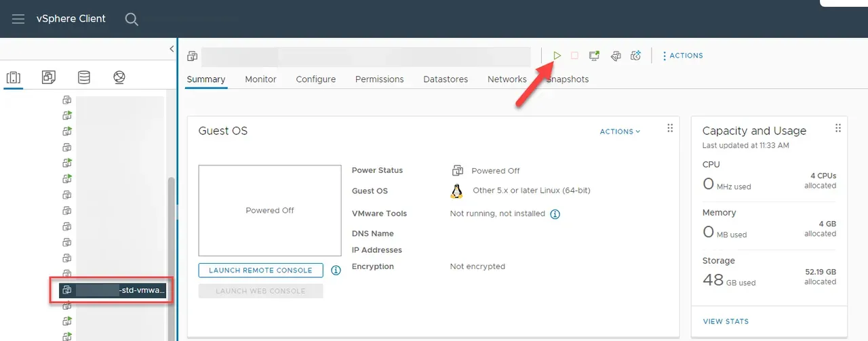Screen dimensions: 868x341
Task: Launch console via monitor toolbar icon
Action: [x=594, y=56]
